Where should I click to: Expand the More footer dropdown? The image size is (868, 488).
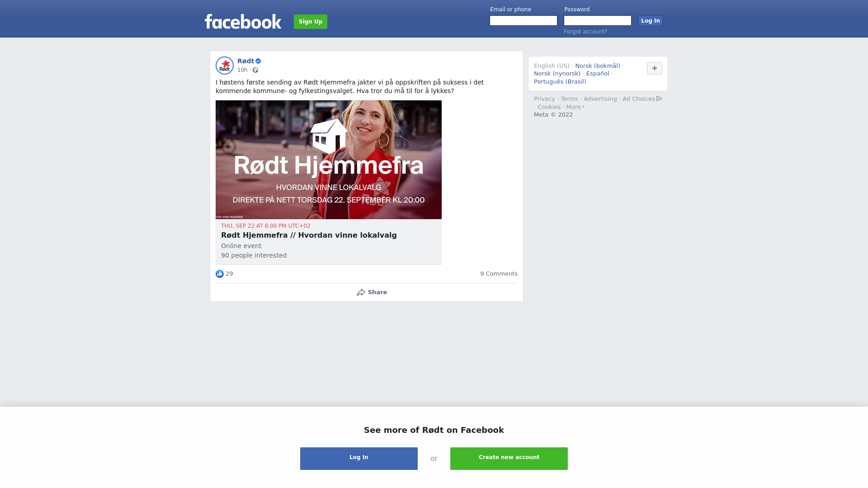coord(576,107)
